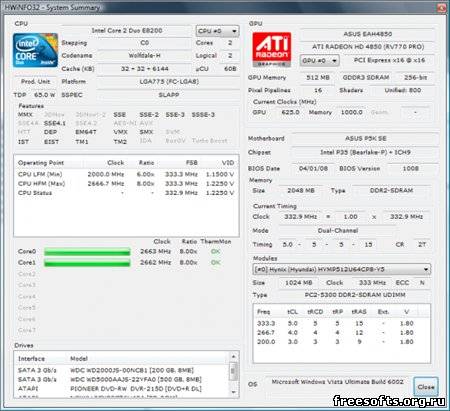Screen dimensions: 450x411
Task: Click the Intel Core 2 Duo E8200 field
Action: [127, 30]
